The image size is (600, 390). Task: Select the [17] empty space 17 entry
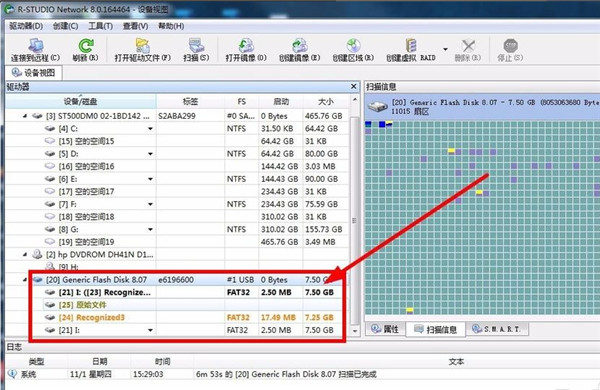pos(86,191)
